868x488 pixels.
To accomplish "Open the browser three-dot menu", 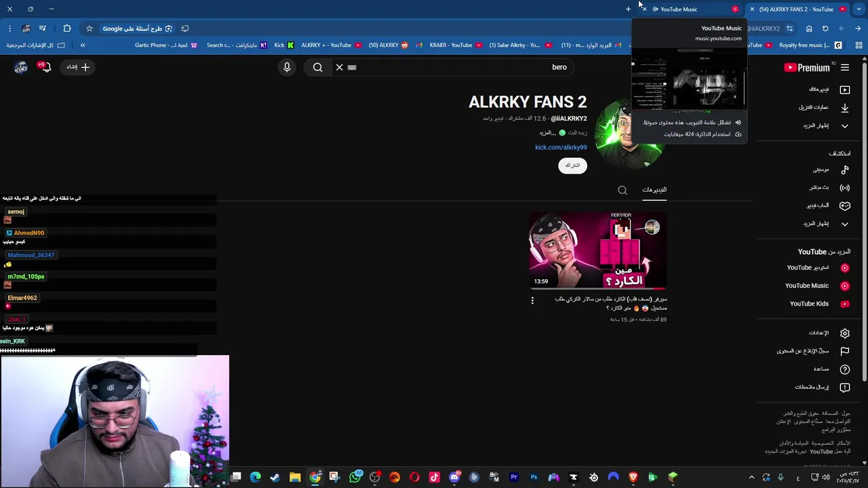I will pyautogui.click(x=9, y=28).
